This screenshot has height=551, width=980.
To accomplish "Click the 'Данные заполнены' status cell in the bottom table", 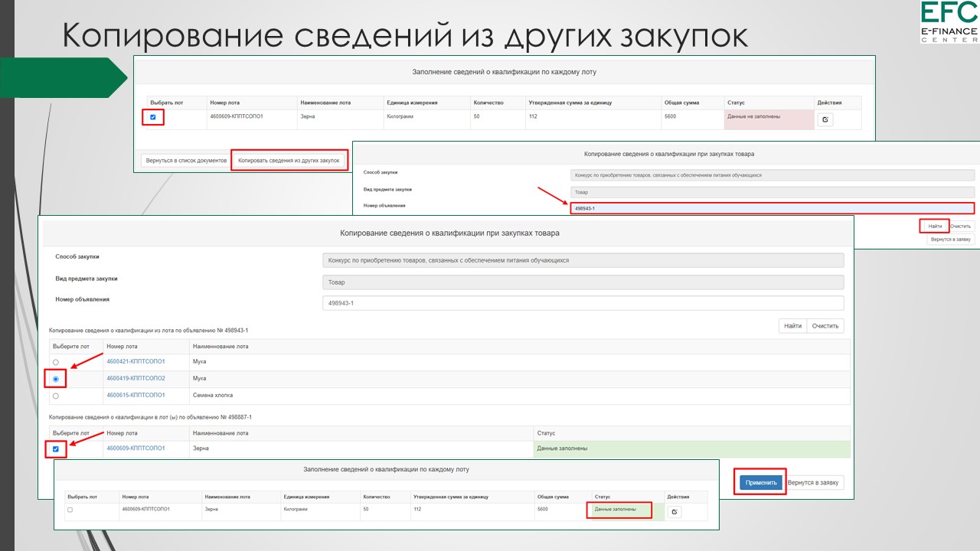I will click(627, 511).
